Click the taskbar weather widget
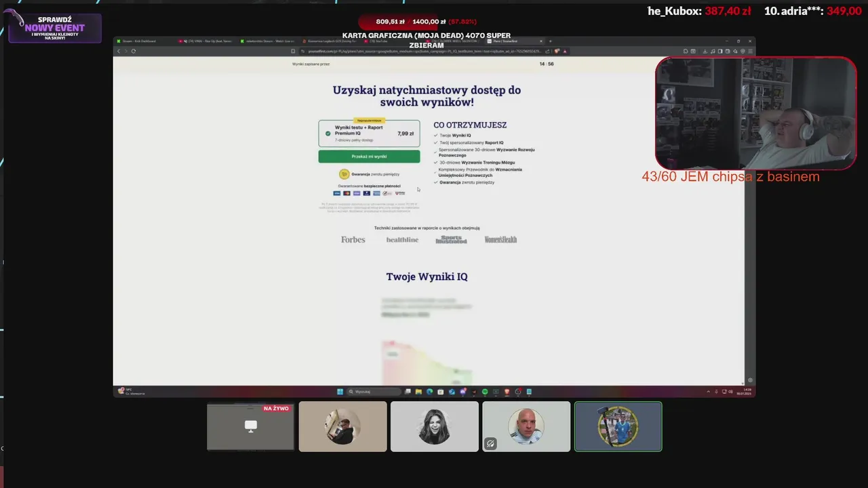Image resolution: width=868 pixels, height=488 pixels. (x=131, y=391)
